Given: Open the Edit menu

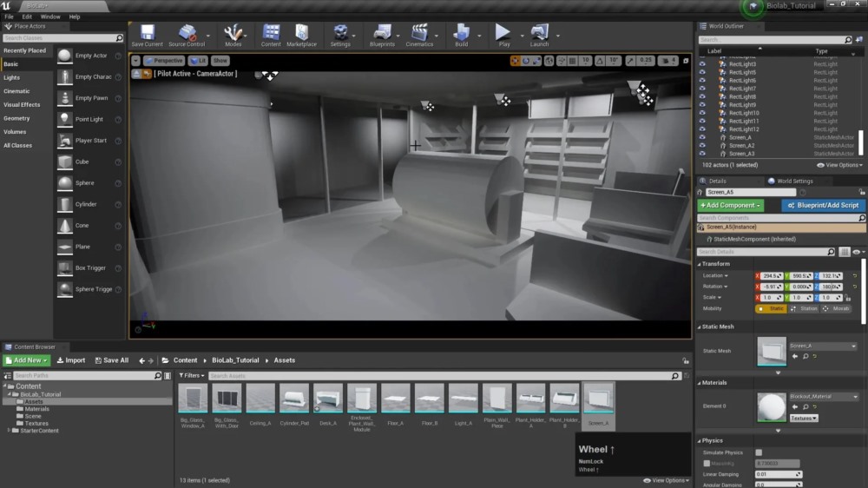Looking at the screenshot, I should [27, 16].
